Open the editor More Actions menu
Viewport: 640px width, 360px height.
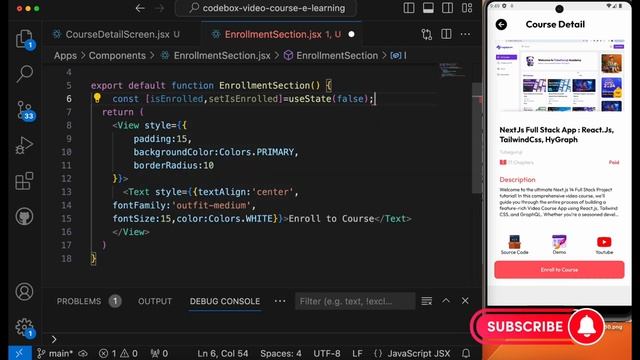click(x=465, y=34)
